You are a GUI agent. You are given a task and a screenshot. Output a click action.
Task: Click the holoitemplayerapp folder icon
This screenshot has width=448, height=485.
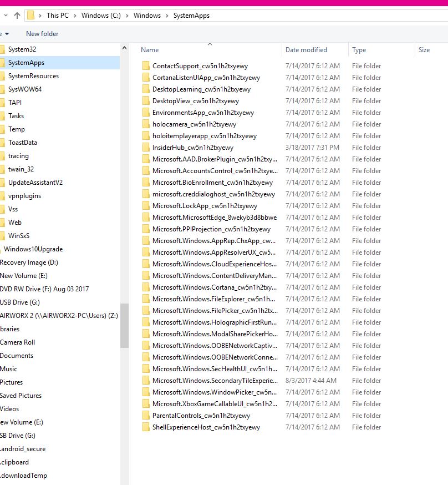tap(146, 136)
